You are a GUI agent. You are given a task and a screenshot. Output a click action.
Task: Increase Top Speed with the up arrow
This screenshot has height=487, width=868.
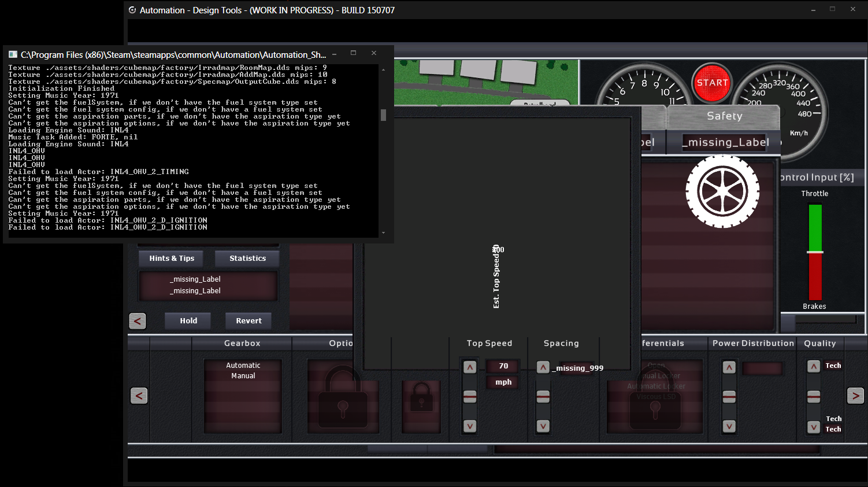pyautogui.click(x=470, y=367)
